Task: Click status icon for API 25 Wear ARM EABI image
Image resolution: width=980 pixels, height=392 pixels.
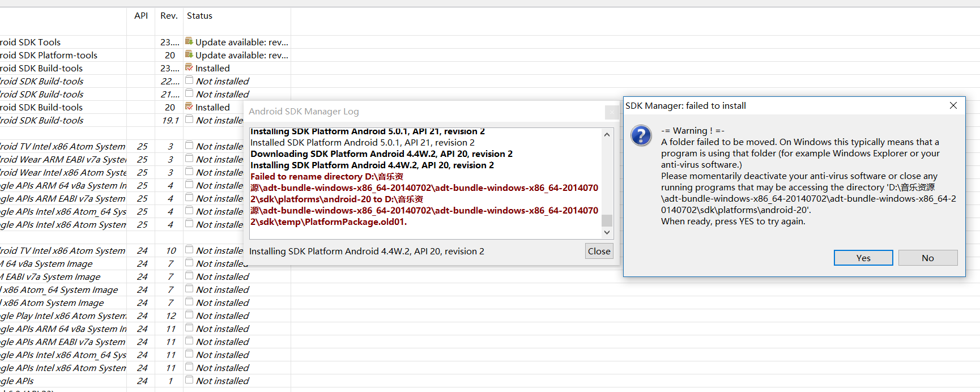Action: (189, 159)
